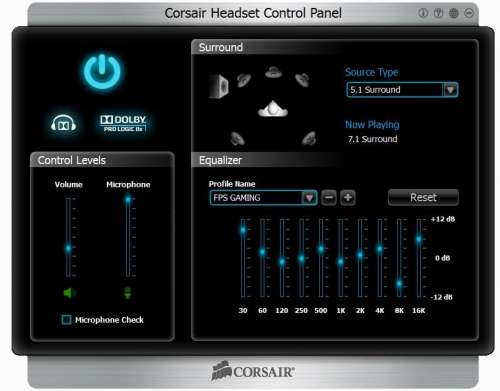This screenshot has width=500, height=391.
Task: Click the 30 Hz equalizer slider
Action: [x=243, y=230]
